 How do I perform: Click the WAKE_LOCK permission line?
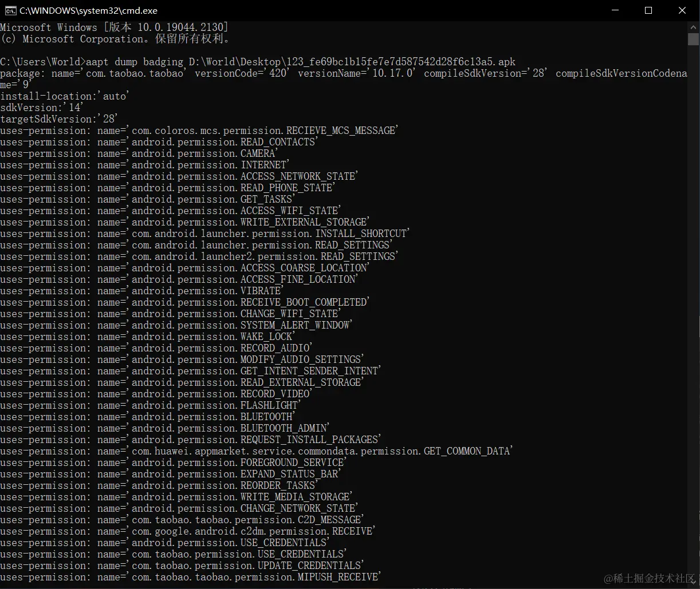coord(148,337)
